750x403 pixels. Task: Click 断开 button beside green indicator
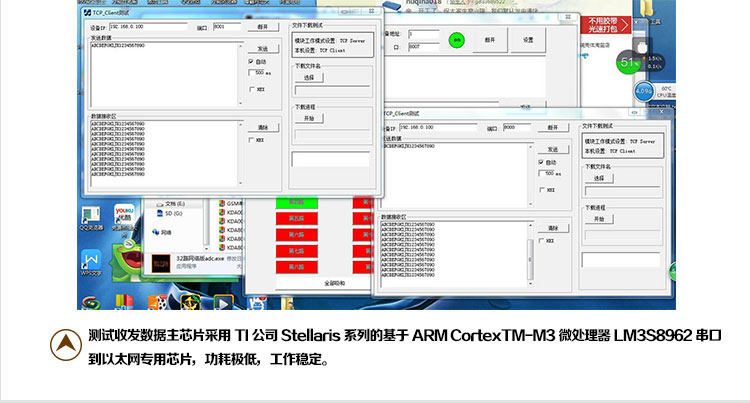pyautogui.click(x=490, y=40)
